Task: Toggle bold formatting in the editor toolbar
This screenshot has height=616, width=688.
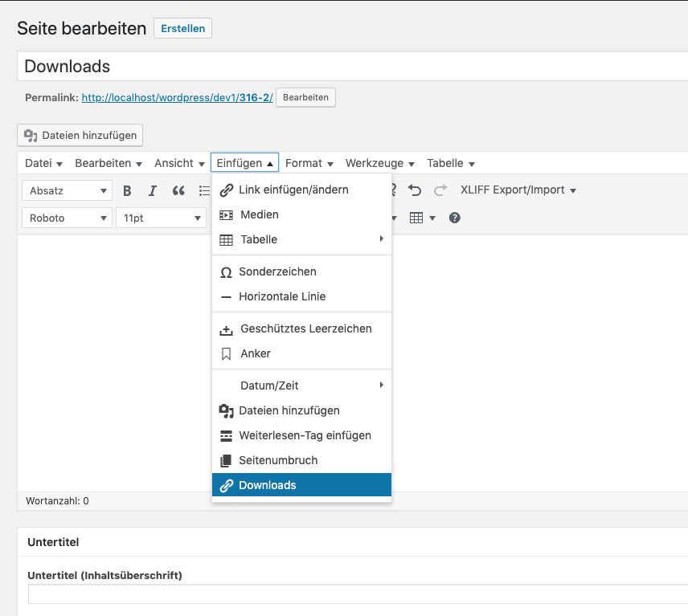Action: [x=127, y=190]
